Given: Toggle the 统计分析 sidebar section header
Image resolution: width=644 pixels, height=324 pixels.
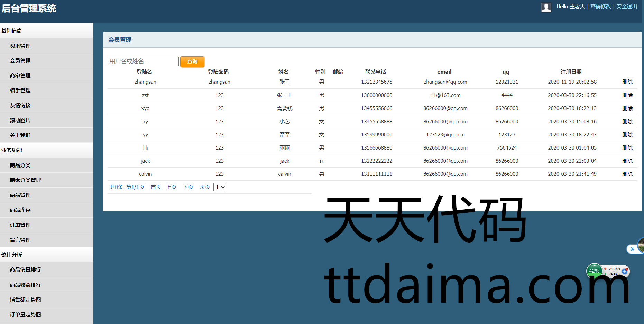Looking at the screenshot, I should point(46,255).
